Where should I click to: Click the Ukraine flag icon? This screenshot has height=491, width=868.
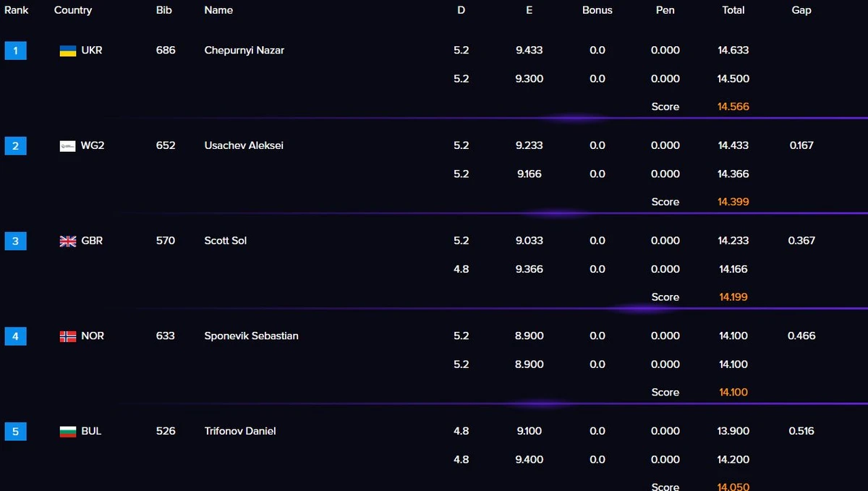[x=68, y=51]
